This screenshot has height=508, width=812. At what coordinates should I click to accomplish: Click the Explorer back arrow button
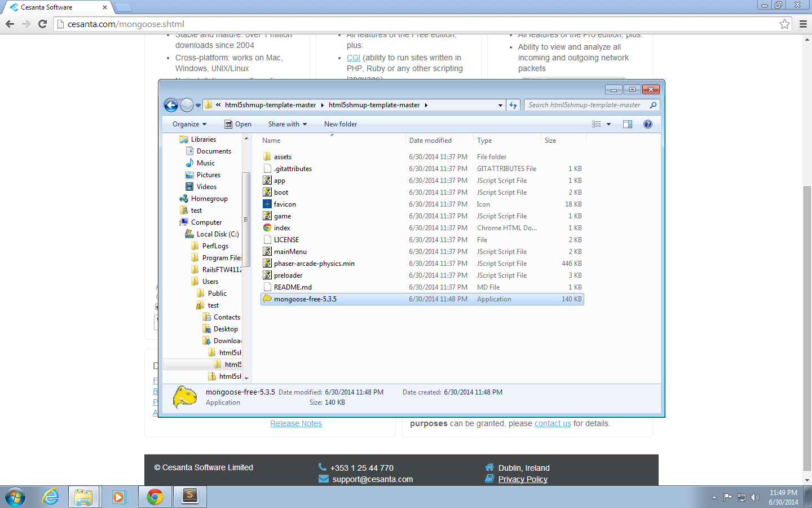[x=171, y=105]
